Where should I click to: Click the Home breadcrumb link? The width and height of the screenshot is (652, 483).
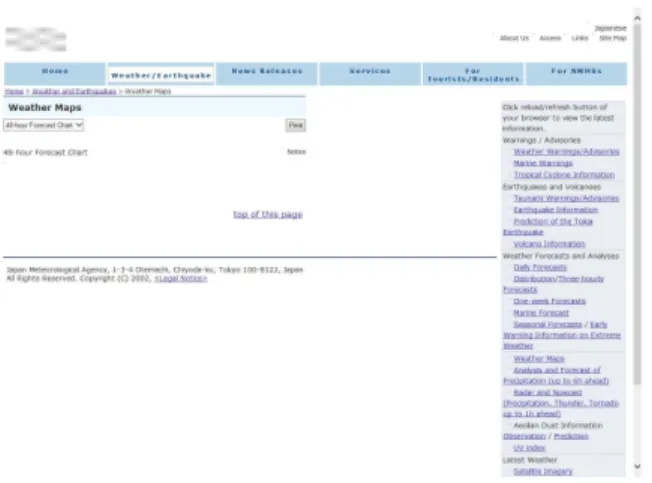14,91
